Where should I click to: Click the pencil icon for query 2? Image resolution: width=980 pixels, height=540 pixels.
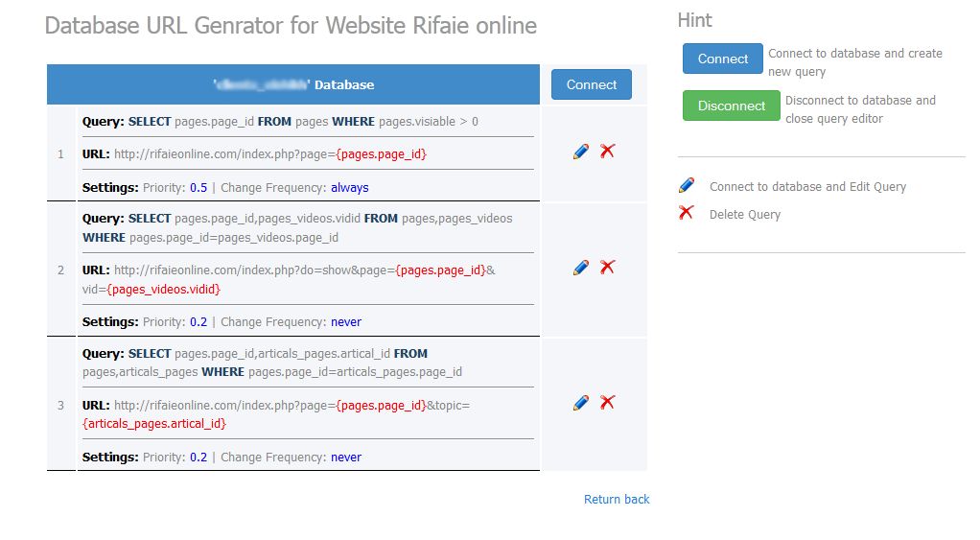[x=580, y=268]
